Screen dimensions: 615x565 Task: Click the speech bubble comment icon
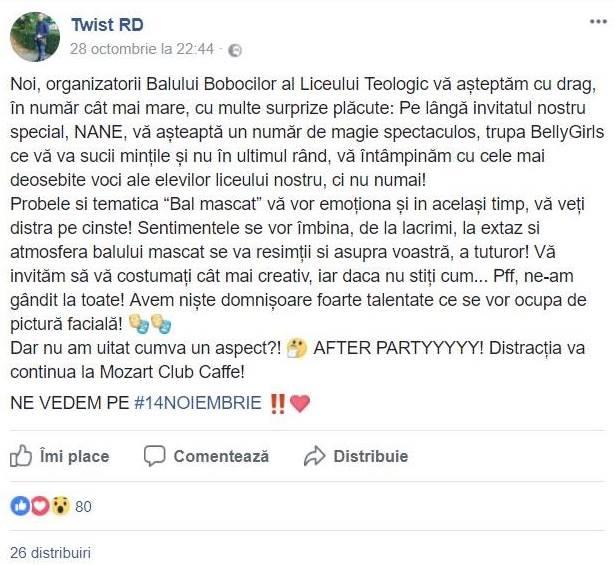[154, 456]
